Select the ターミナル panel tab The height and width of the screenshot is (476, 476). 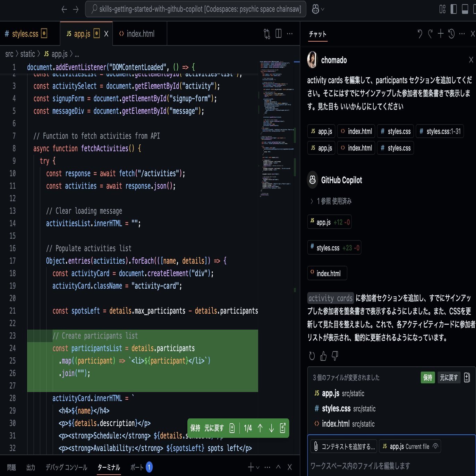tap(109, 467)
